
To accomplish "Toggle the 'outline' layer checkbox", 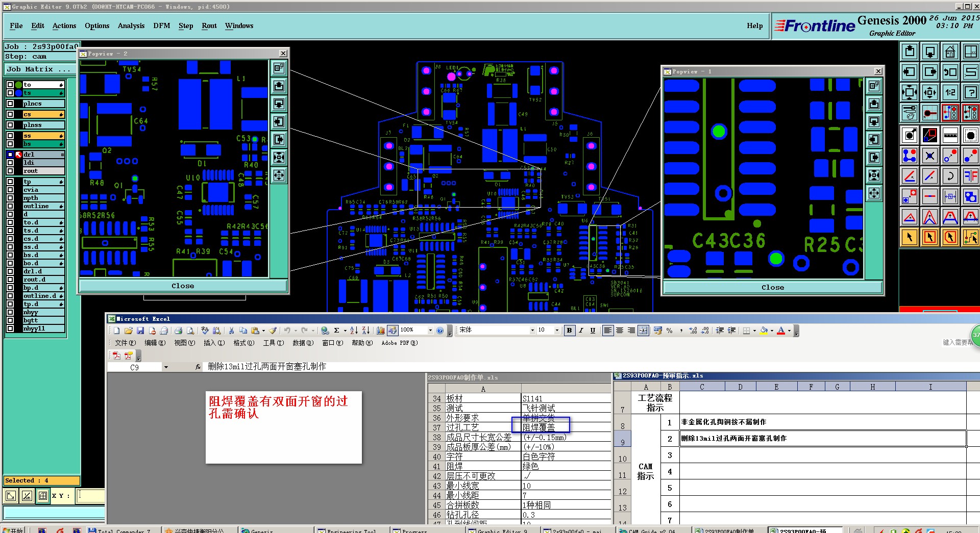I will point(10,206).
